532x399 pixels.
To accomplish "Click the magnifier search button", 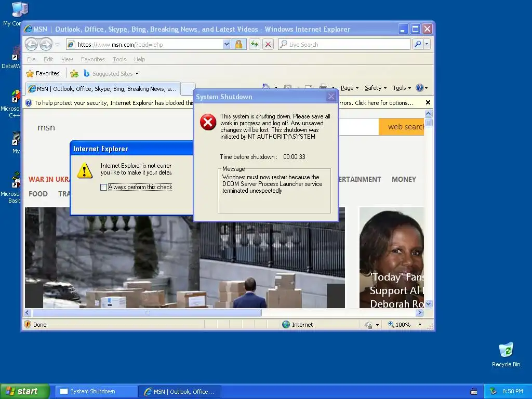I will pyautogui.click(x=418, y=44).
